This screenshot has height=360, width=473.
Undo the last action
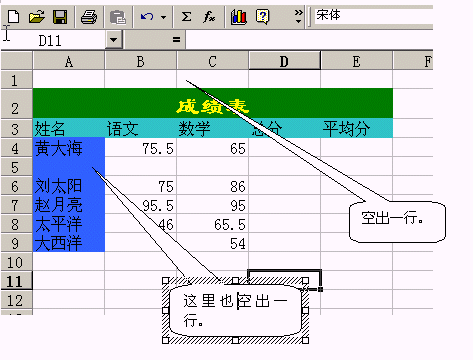[147, 17]
